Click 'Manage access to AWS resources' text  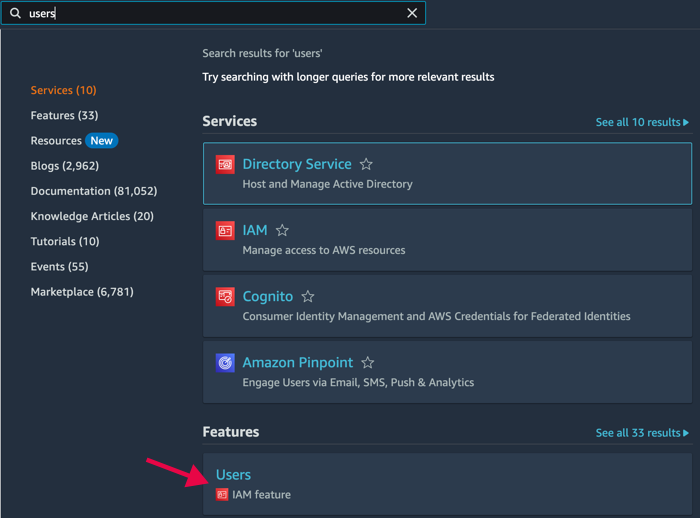(x=324, y=251)
